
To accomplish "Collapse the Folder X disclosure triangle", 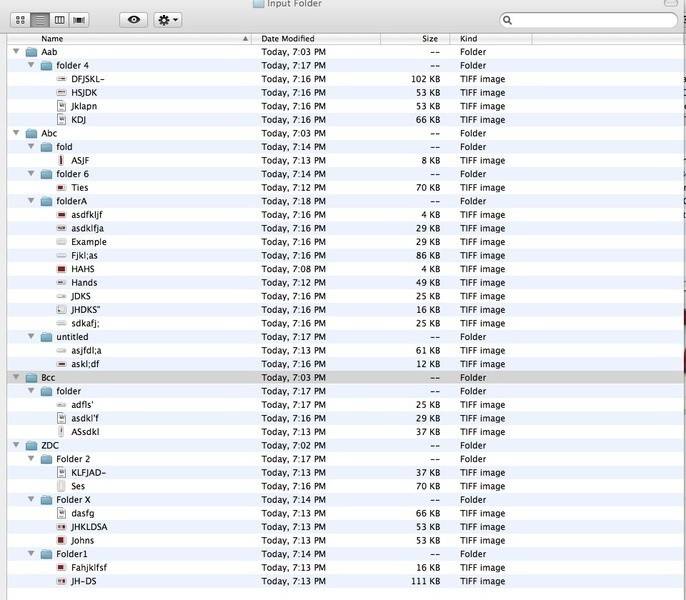I will [31, 500].
